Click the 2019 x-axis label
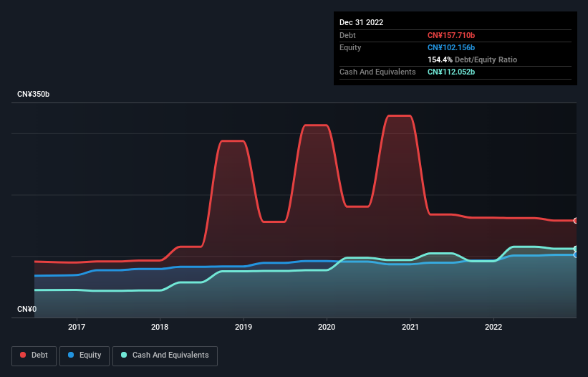The height and width of the screenshot is (377, 588). pos(244,327)
